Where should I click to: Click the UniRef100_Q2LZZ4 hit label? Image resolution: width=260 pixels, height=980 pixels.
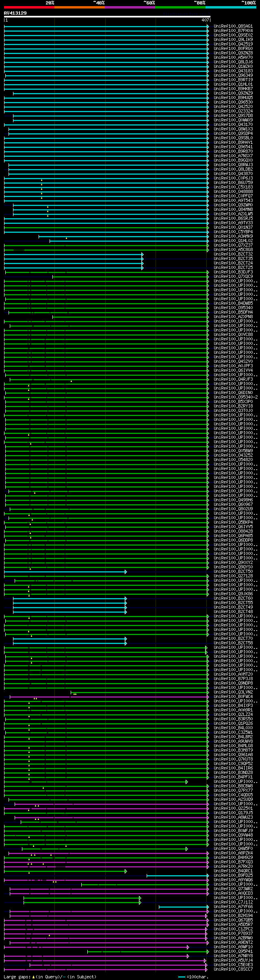[233, 715]
